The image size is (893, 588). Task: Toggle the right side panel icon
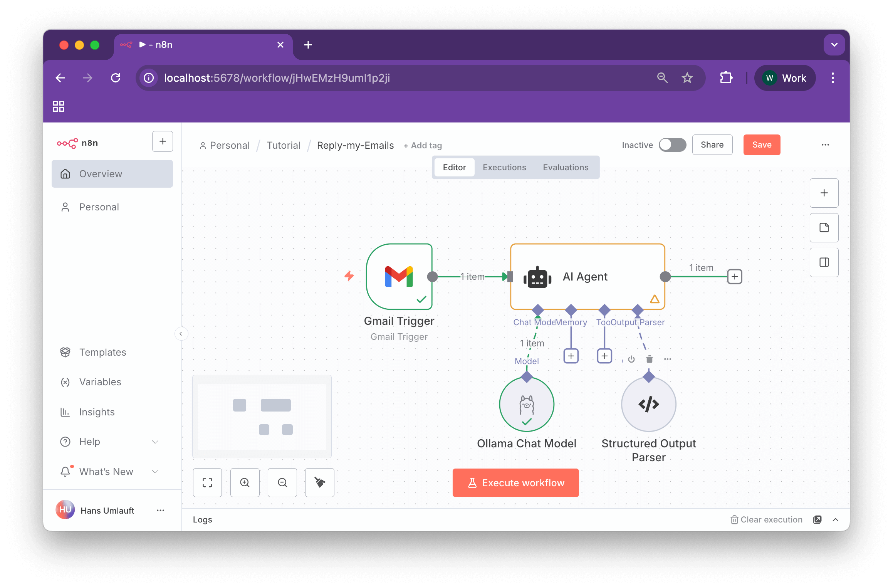[x=824, y=262]
